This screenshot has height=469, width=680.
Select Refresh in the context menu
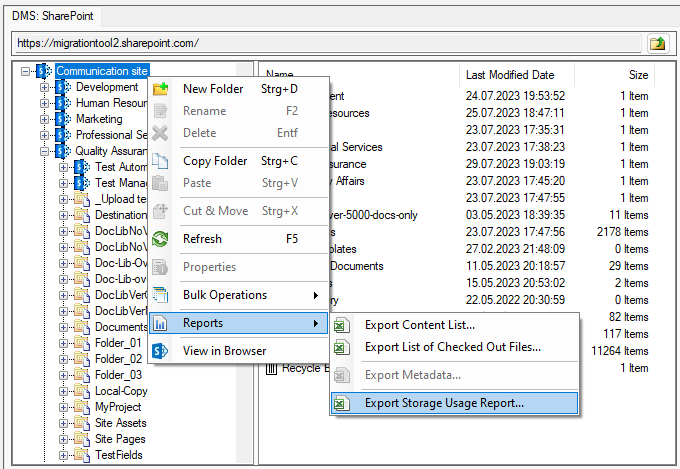(239, 239)
